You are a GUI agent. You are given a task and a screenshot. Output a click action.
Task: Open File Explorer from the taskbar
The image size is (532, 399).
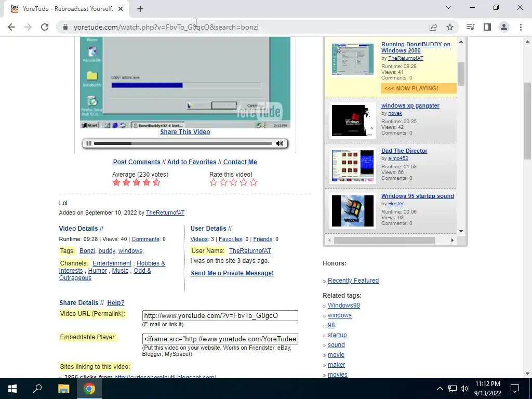pyautogui.click(x=63, y=389)
